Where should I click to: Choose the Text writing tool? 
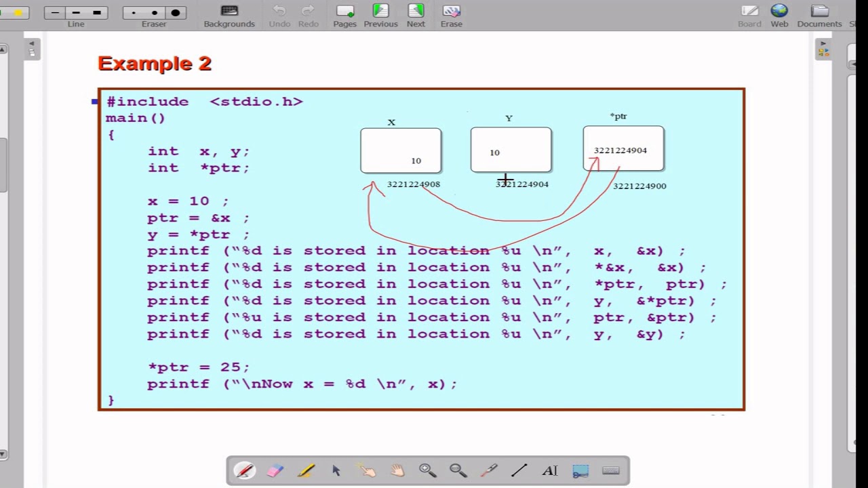pyautogui.click(x=550, y=470)
